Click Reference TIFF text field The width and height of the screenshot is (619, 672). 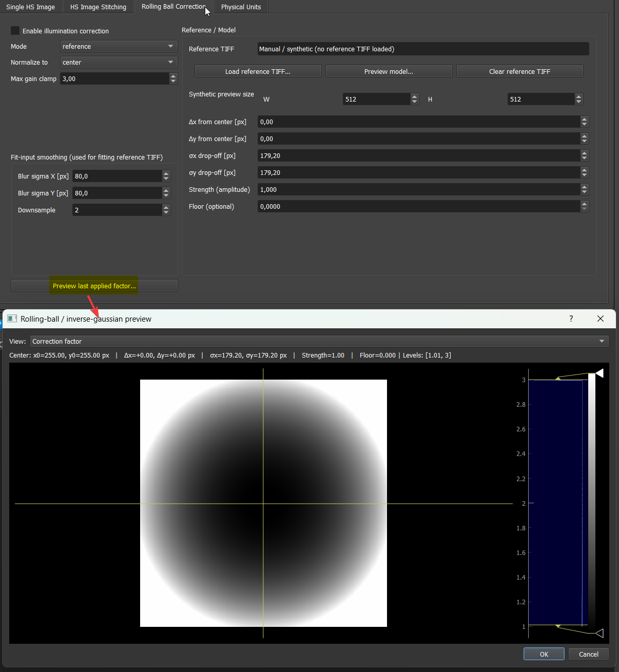coord(423,49)
